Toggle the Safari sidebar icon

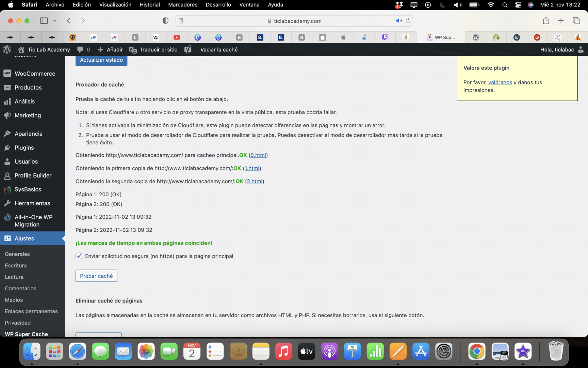[44, 21]
